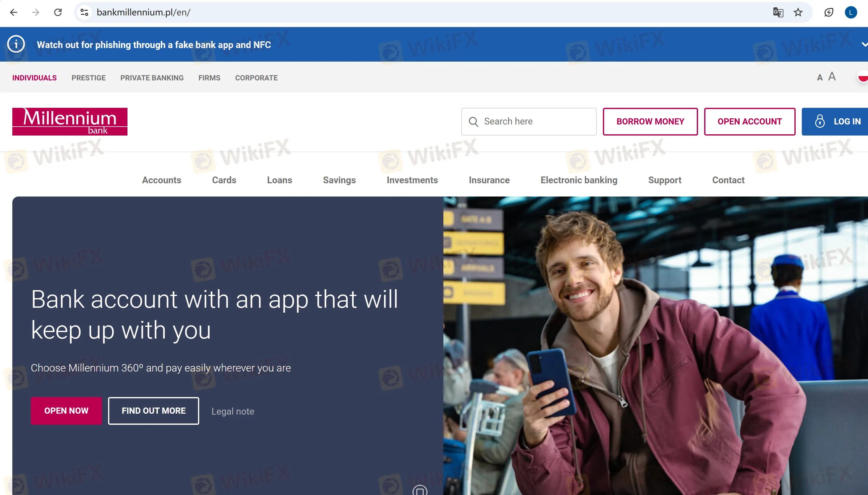
Task: Toggle the bookmark star for this page
Action: [798, 12]
